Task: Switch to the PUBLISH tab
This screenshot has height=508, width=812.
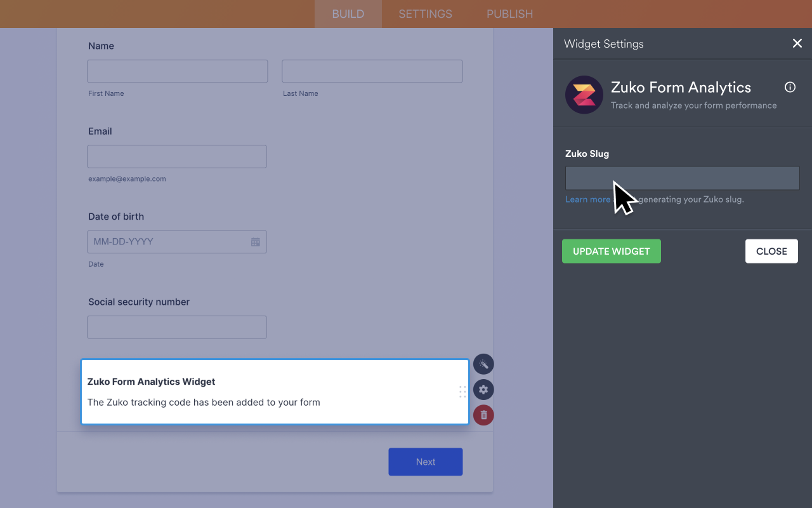Action: click(509, 13)
